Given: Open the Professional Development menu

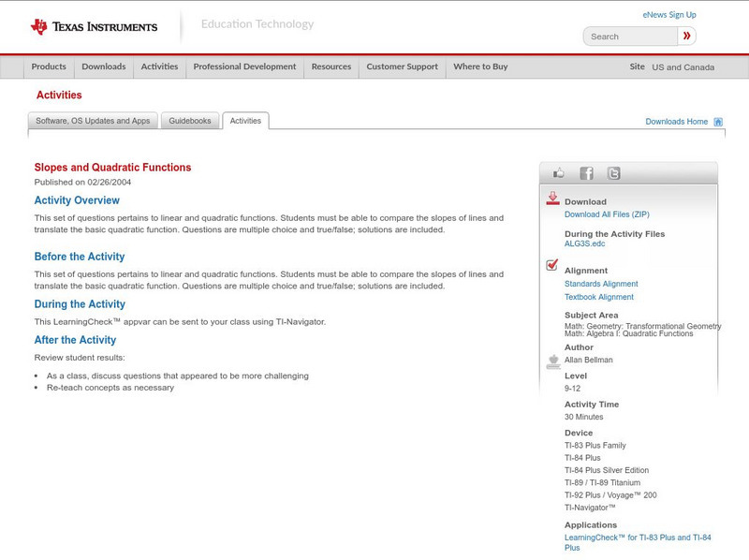Looking at the screenshot, I should [245, 66].
